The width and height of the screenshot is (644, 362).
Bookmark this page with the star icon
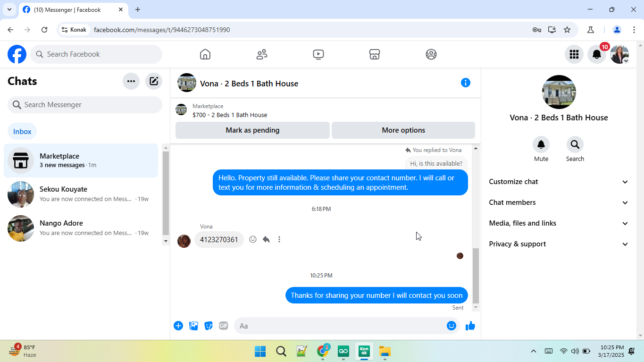click(x=567, y=30)
